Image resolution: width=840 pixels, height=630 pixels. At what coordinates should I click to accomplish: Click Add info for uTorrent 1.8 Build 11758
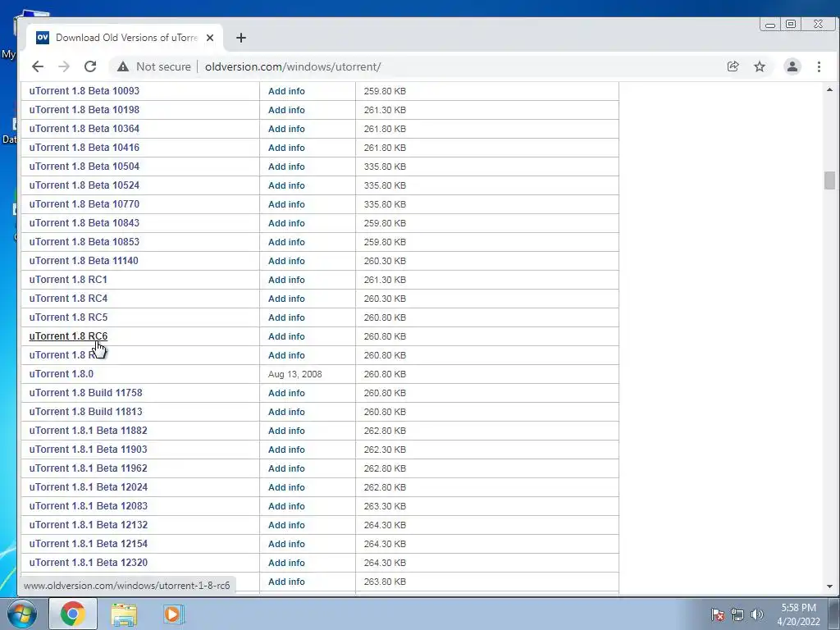coord(286,393)
